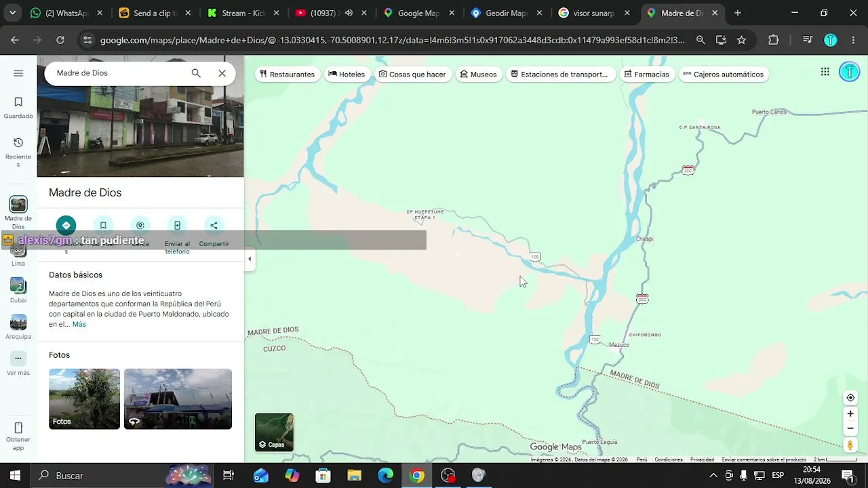868x488 pixels.
Task: Filter map by Cajeros automáticos
Action: (x=724, y=74)
